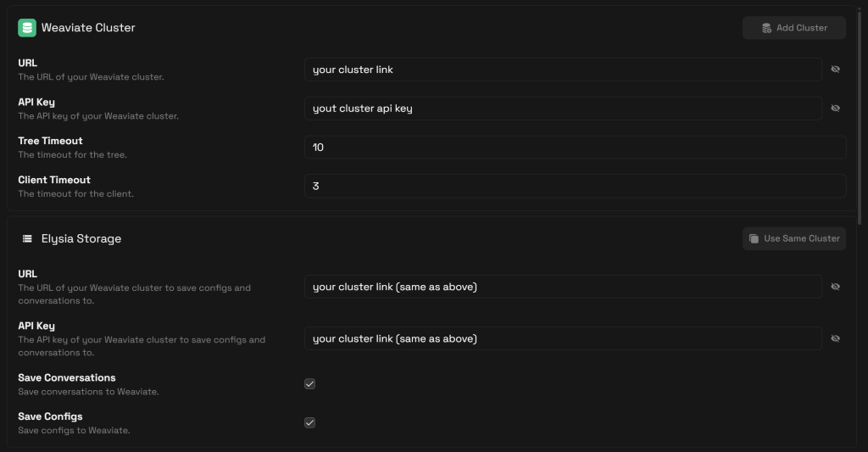Edit the Tree Timeout value field

tap(575, 148)
